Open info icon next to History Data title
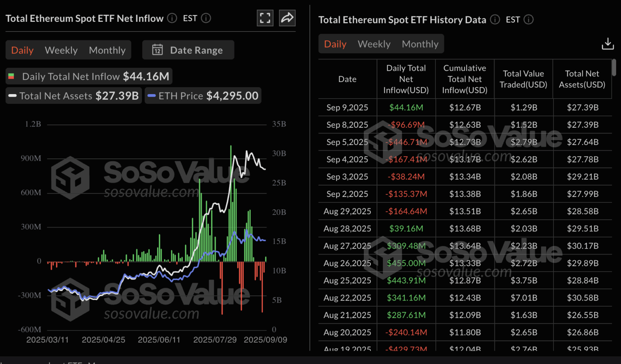 [494, 19]
